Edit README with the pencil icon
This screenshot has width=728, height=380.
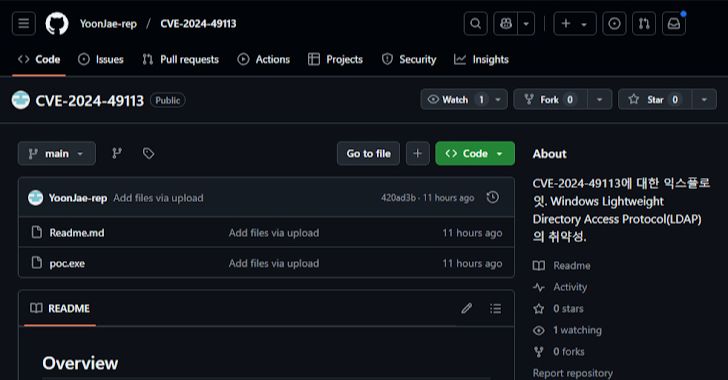click(x=467, y=308)
